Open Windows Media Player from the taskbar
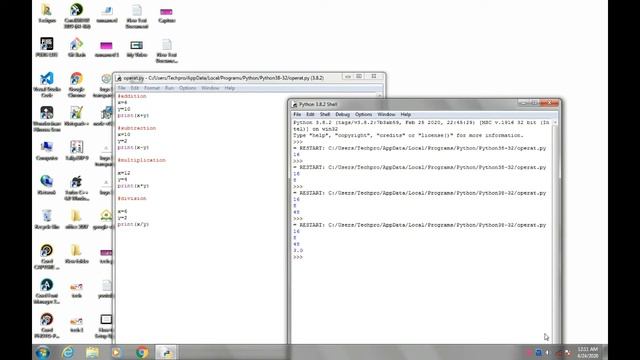This screenshot has height=360, width=640. [x=117, y=352]
